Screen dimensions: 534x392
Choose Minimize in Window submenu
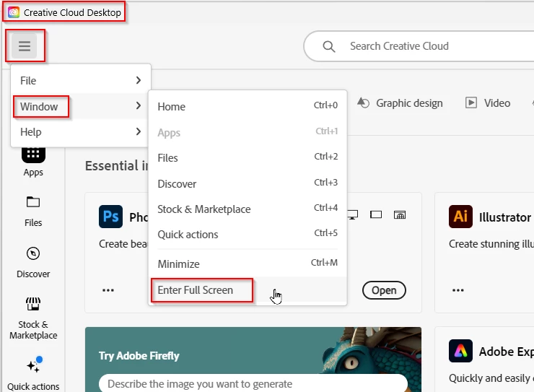point(248,263)
